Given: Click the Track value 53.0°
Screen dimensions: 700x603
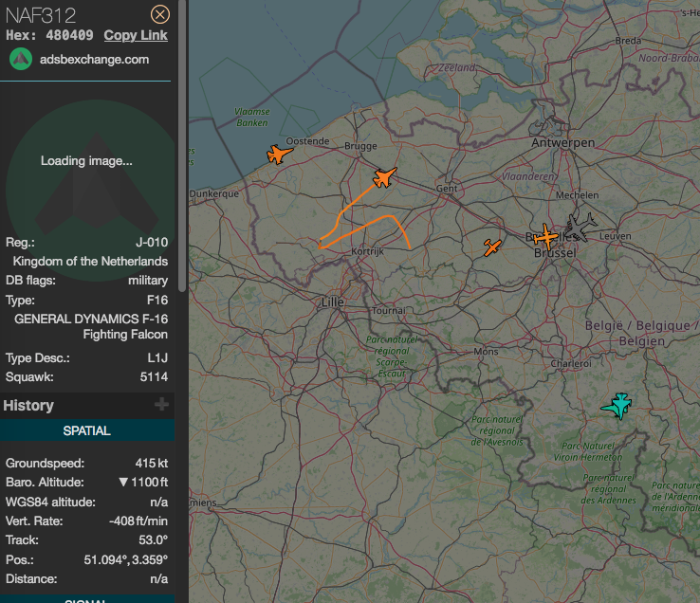Looking at the screenshot, I should (153, 540).
